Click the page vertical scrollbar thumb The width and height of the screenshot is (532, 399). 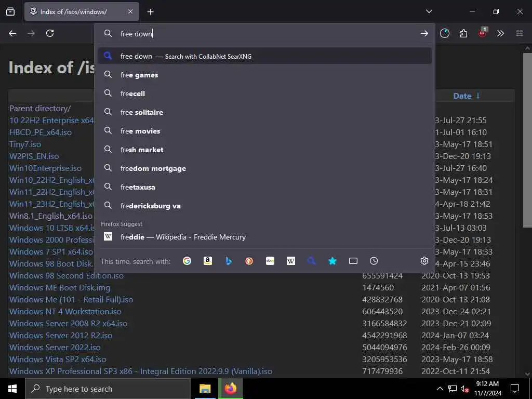tap(527, 140)
